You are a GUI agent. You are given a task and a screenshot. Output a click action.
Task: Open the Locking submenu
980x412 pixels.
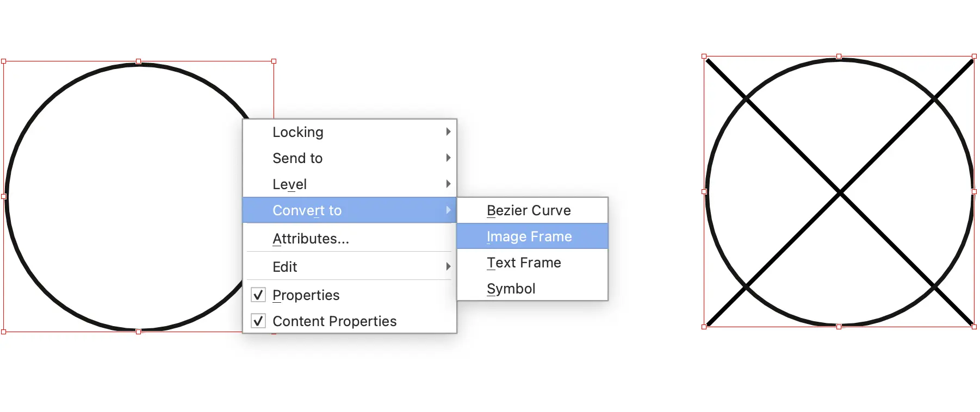tap(298, 132)
